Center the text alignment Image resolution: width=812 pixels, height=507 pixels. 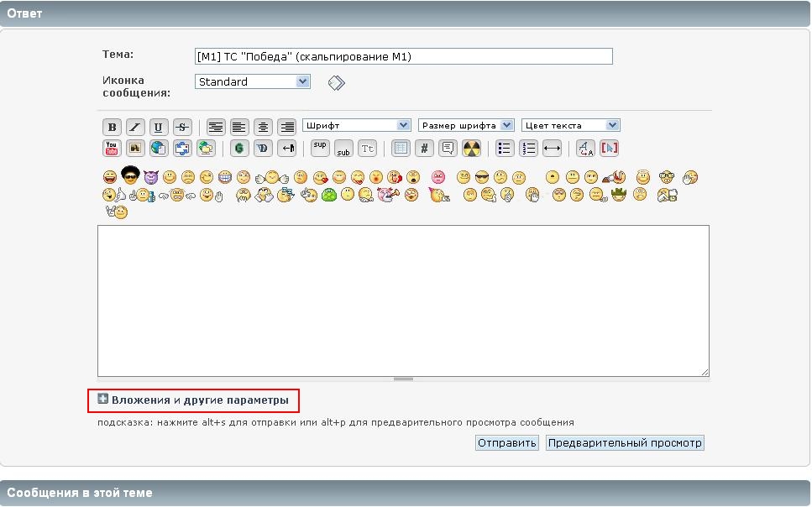tap(263, 127)
